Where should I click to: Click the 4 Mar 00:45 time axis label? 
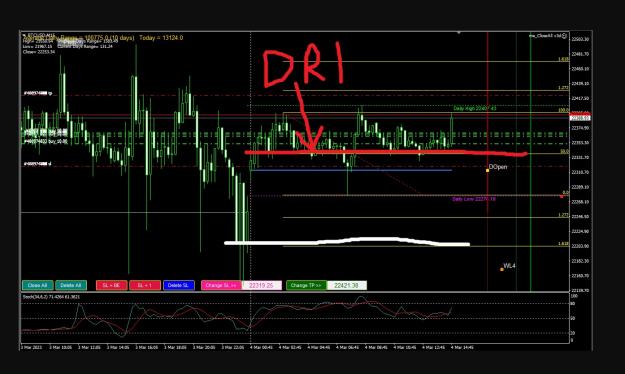point(261,347)
